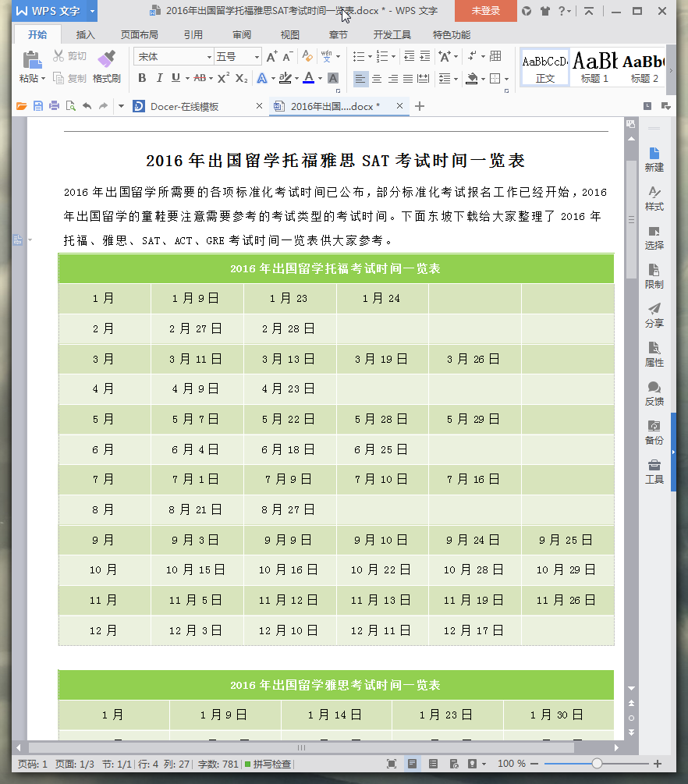Expand highlight color dropdown arrow
The height and width of the screenshot is (784, 688).
point(296,79)
